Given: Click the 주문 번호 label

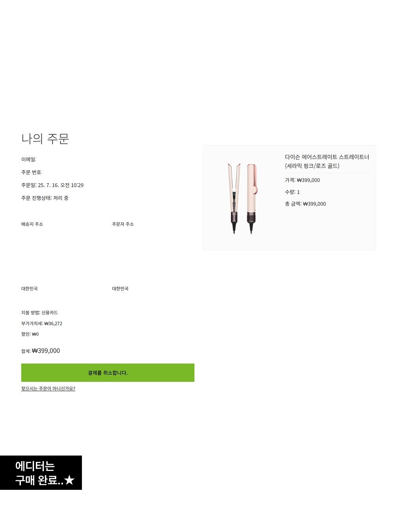Looking at the screenshot, I should pos(32,172).
